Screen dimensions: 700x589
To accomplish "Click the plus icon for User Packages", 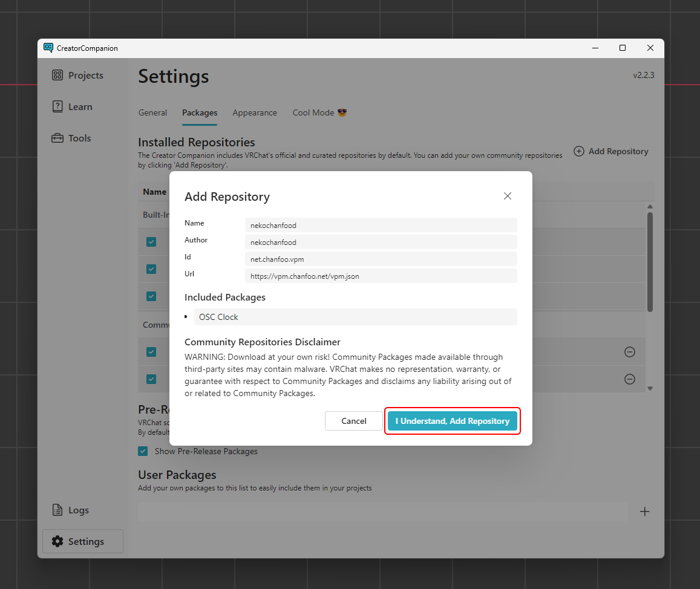I will [x=645, y=512].
